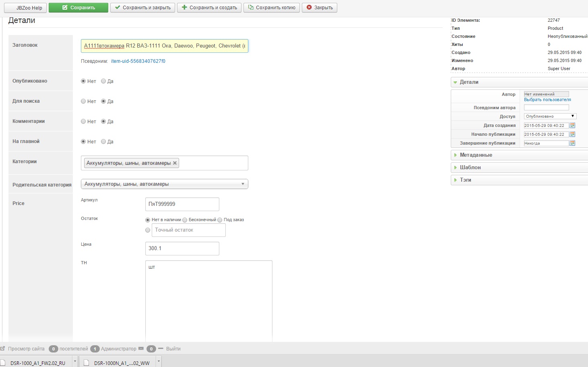Expand the Метаданные panel
The image size is (588, 367).
coord(476,155)
